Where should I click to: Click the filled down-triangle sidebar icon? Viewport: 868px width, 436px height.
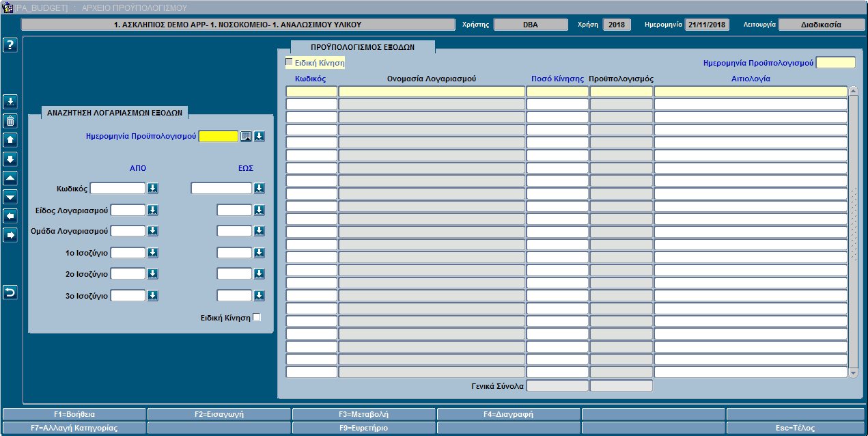[x=10, y=197]
